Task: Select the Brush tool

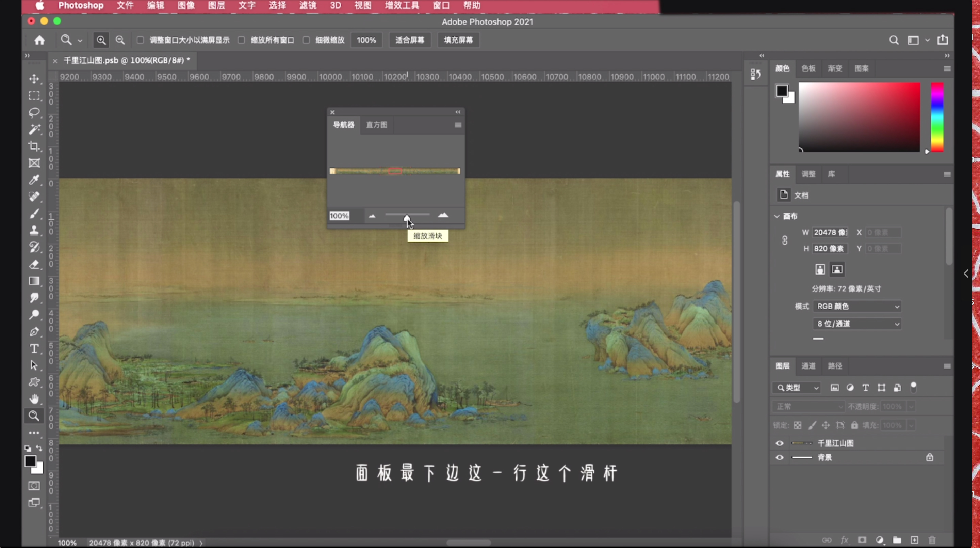Action: point(34,214)
